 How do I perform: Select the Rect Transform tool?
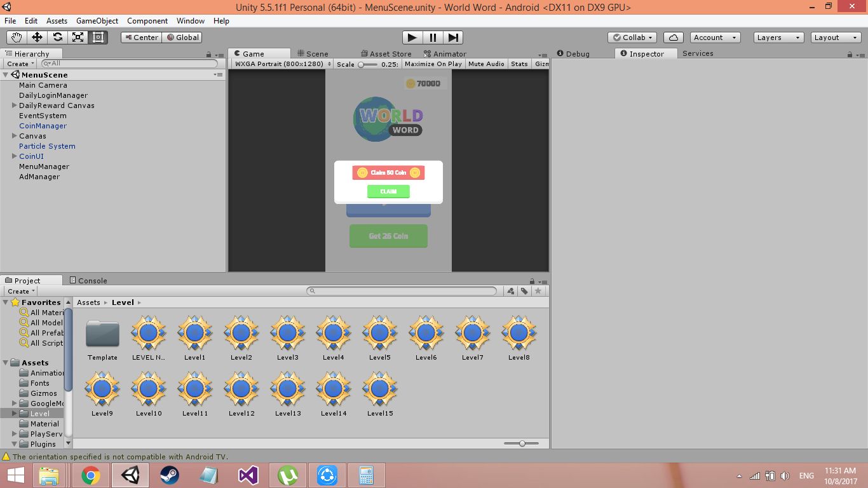click(x=98, y=37)
